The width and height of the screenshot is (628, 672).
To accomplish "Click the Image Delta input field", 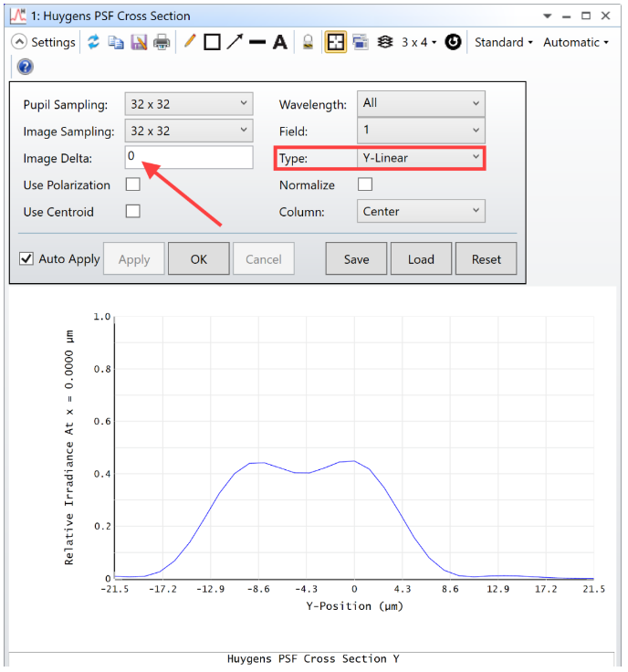I will (x=189, y=157).
